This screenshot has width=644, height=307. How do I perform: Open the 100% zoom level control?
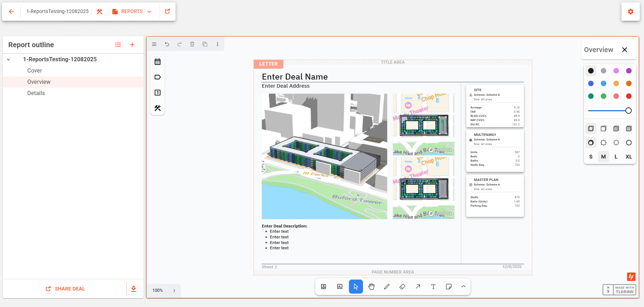(x=158, y=290)
